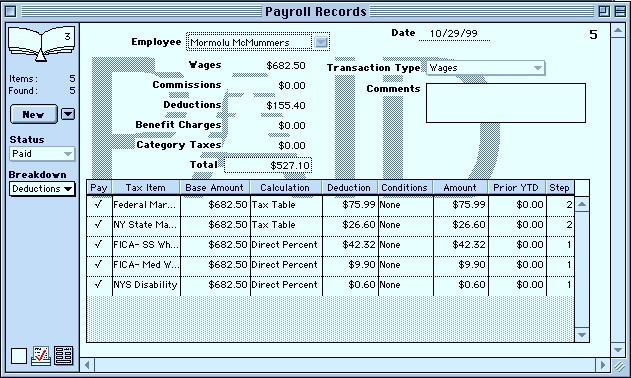The width and height of the screenshot is (631, 378).
Task: Switch to the list view layout icon
Action: [64, 356]
